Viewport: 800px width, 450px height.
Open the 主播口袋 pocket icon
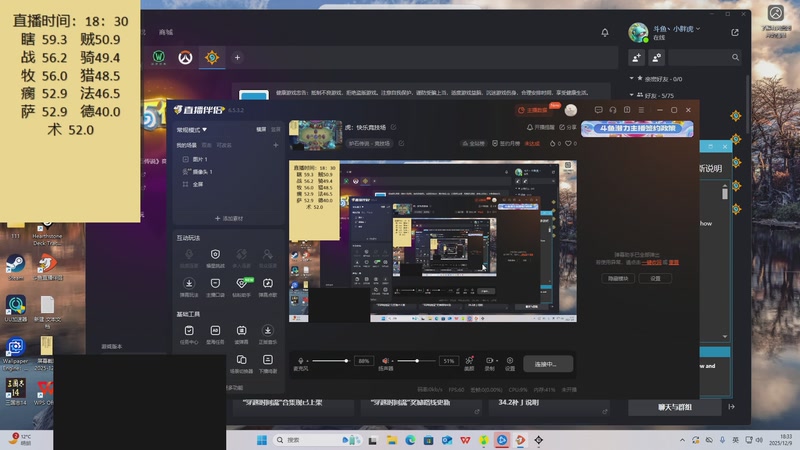215,283
